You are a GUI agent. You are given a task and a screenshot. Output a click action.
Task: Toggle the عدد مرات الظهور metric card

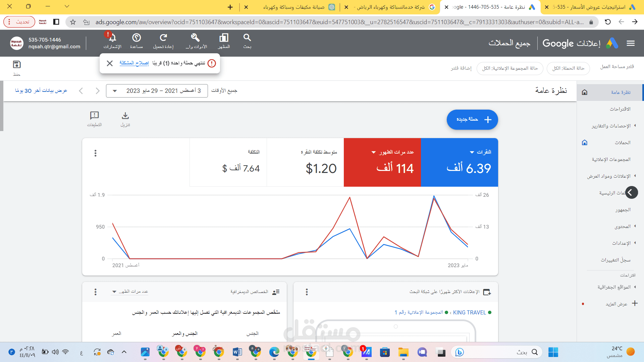(382, 162)
